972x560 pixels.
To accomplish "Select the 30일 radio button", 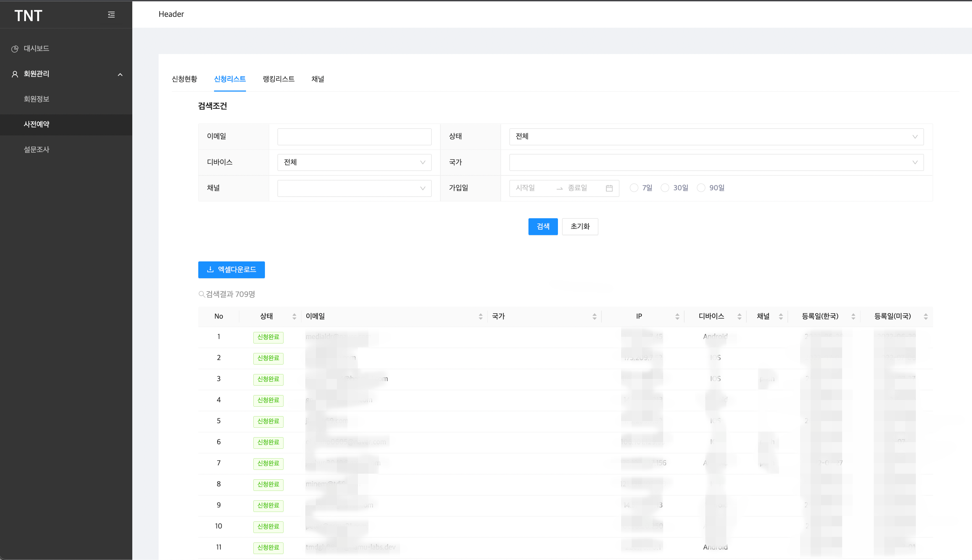I will (665, 188).
